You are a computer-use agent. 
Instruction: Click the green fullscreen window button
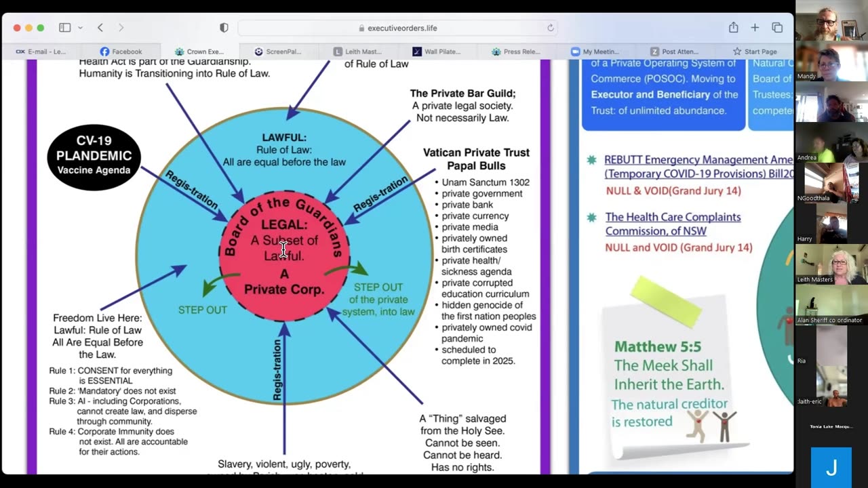click(41, 28)
